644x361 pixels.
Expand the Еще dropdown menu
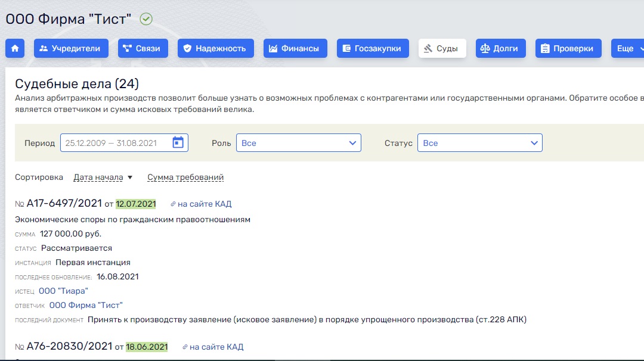(627, 48)
